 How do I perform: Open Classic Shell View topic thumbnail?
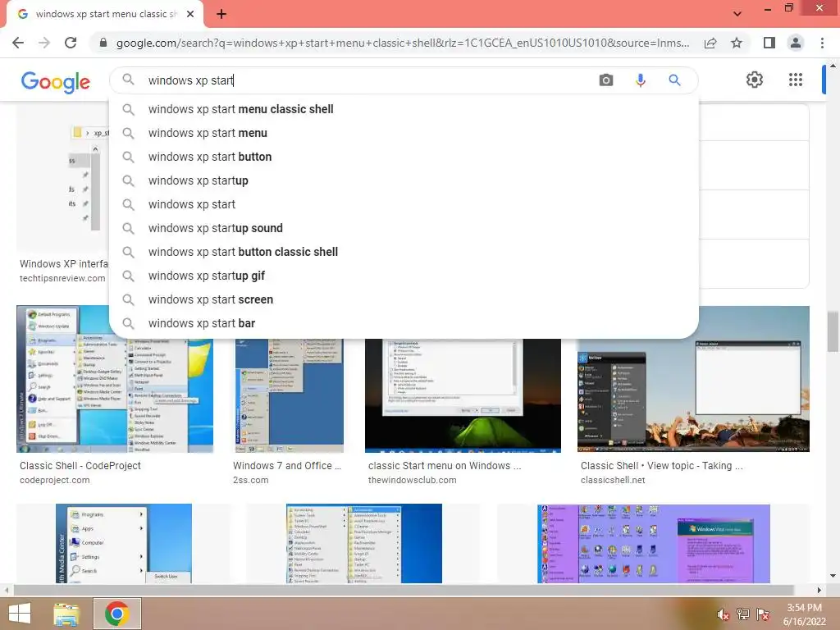click(693, 379)
